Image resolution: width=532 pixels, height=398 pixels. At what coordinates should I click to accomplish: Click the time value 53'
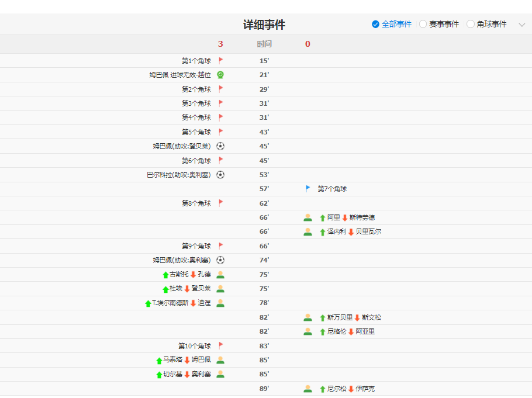pos(264,175)
